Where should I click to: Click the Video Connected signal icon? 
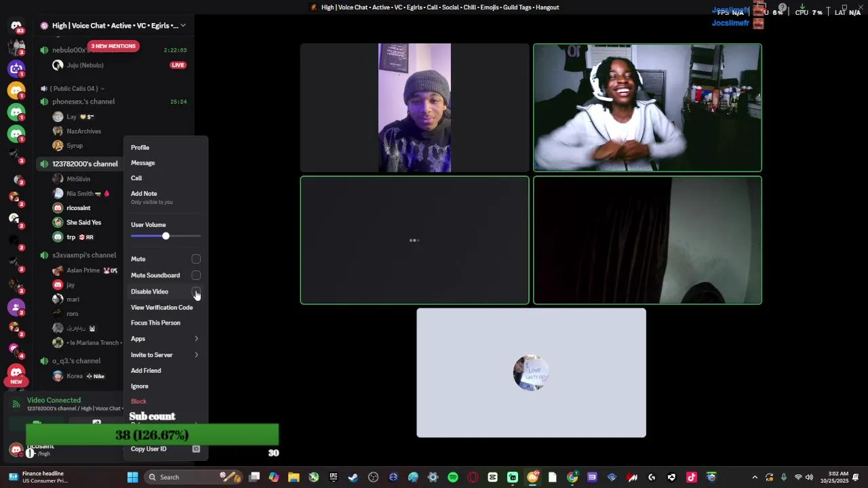click(16, 404)
